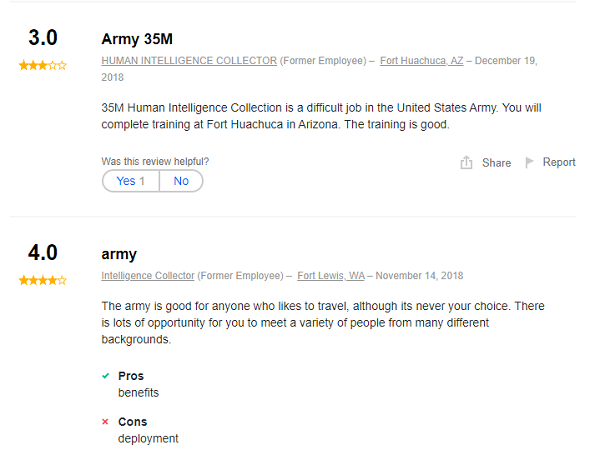Viewport: 600px width, 460px height.
Task: Click the Share text label
Action: click(x=496, y=163)
